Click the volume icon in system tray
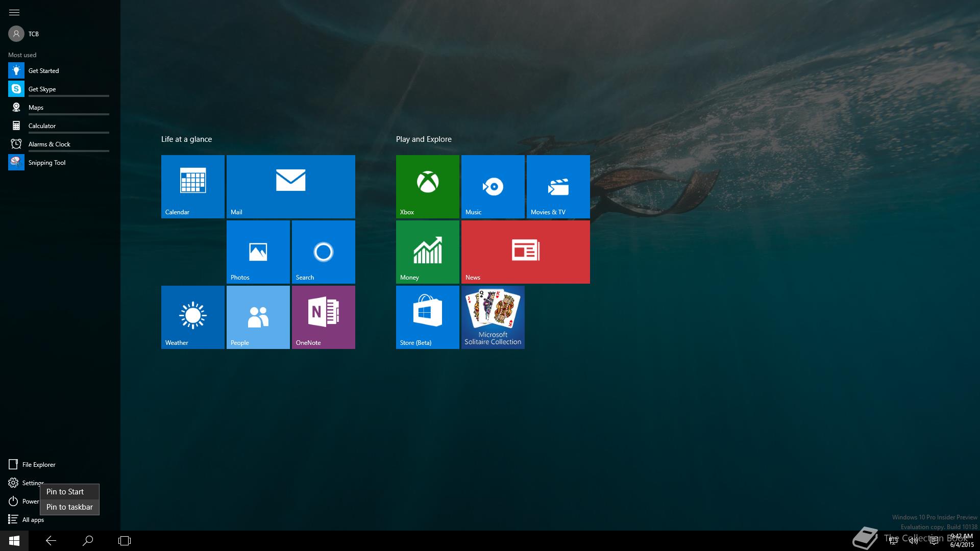The image size is (980, 551). 913,541
